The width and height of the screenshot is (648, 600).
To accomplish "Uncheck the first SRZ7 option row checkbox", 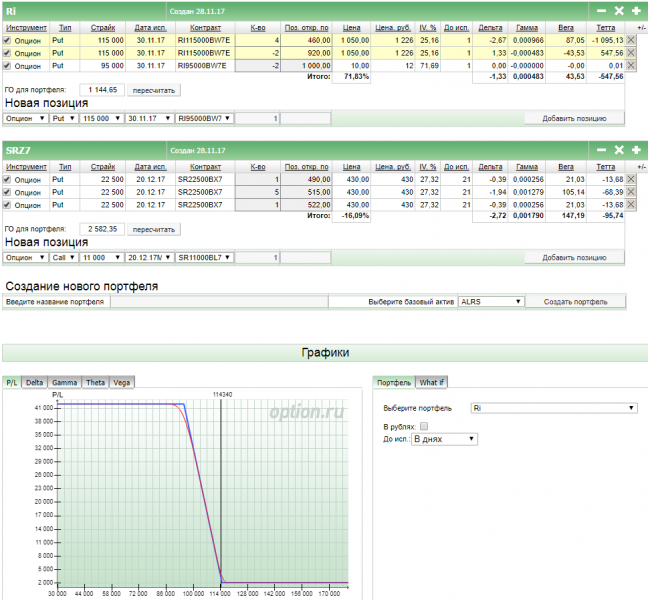I will [8, 179].
